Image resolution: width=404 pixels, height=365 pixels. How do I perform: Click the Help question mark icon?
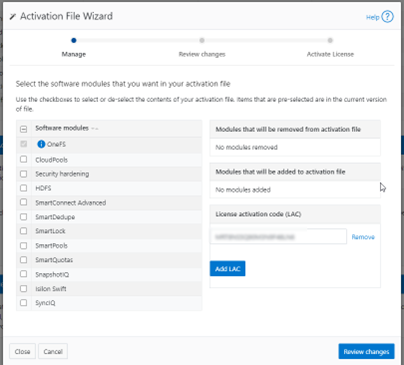tap(387, 17)
